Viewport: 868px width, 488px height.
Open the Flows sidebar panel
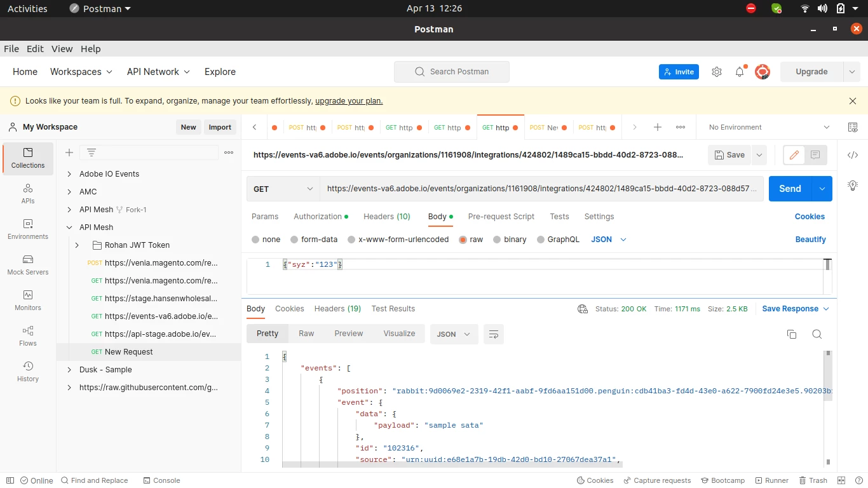[x=28, y=336]
